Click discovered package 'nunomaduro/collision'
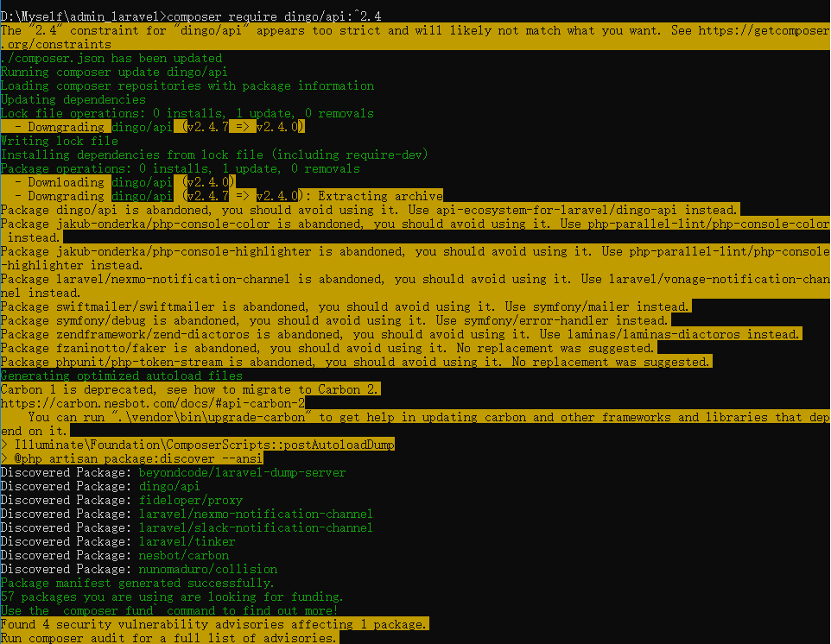This screenshot has width=831, height=644. pos(208,567)
